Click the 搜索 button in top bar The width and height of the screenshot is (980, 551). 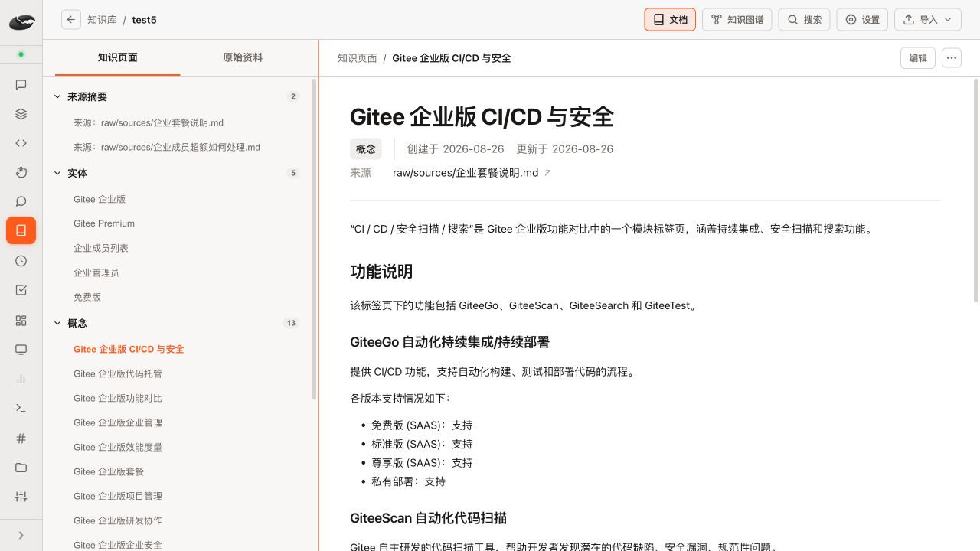point(805,20)
